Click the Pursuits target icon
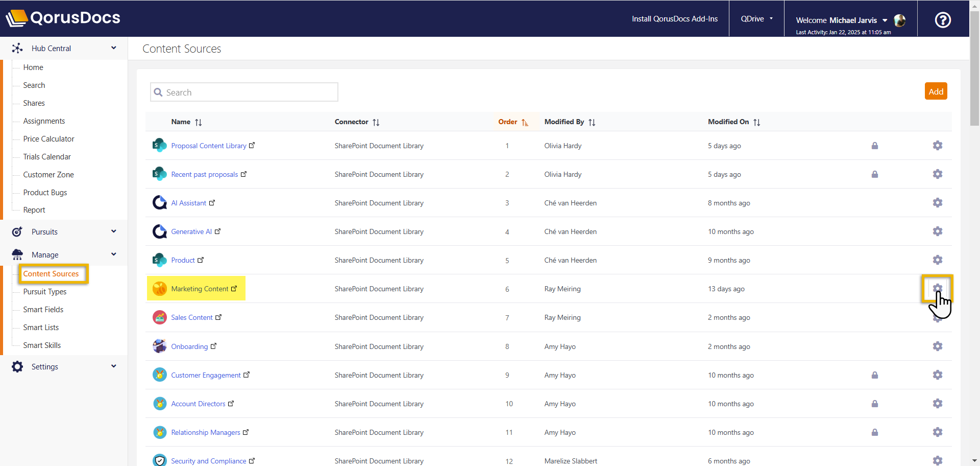Viewport: 980px width, 466px height. [x=17, y=231]
